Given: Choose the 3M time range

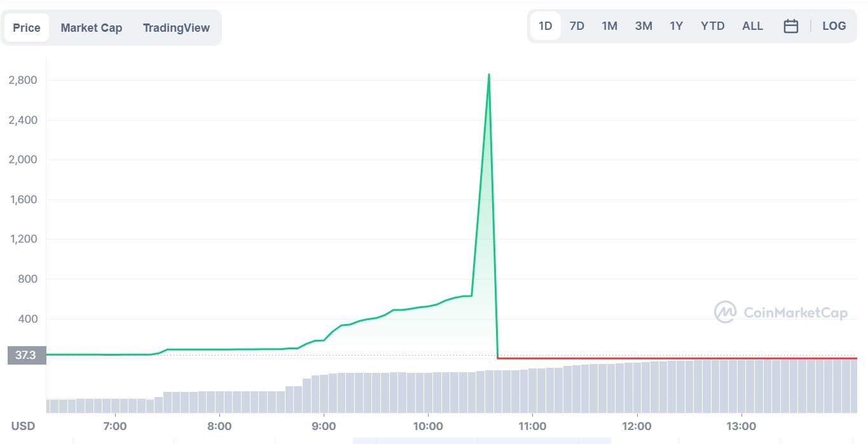Looking at the screenshot, I should (x=644, y=26).
